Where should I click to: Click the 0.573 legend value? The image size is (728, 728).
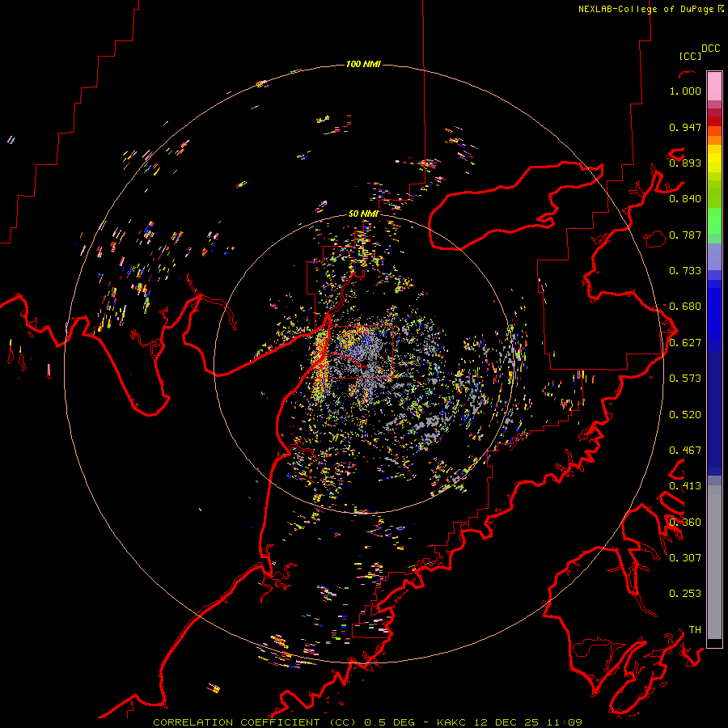685,379
